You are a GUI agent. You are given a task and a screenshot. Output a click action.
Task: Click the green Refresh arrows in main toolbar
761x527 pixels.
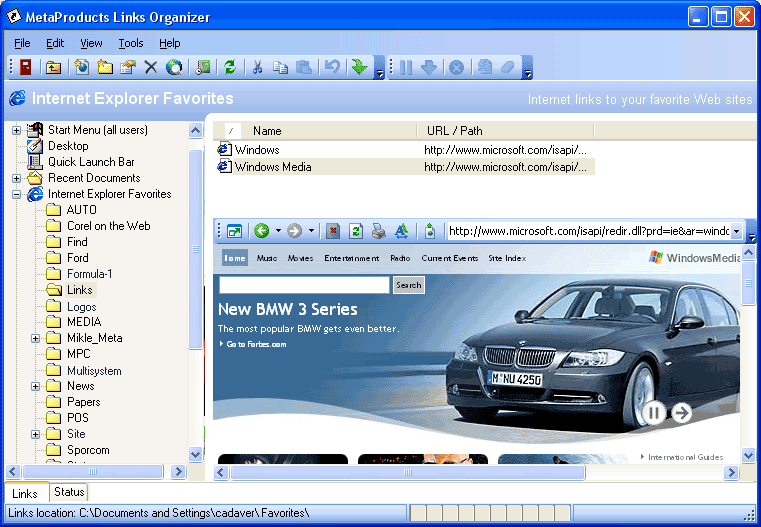coord(230,67)
